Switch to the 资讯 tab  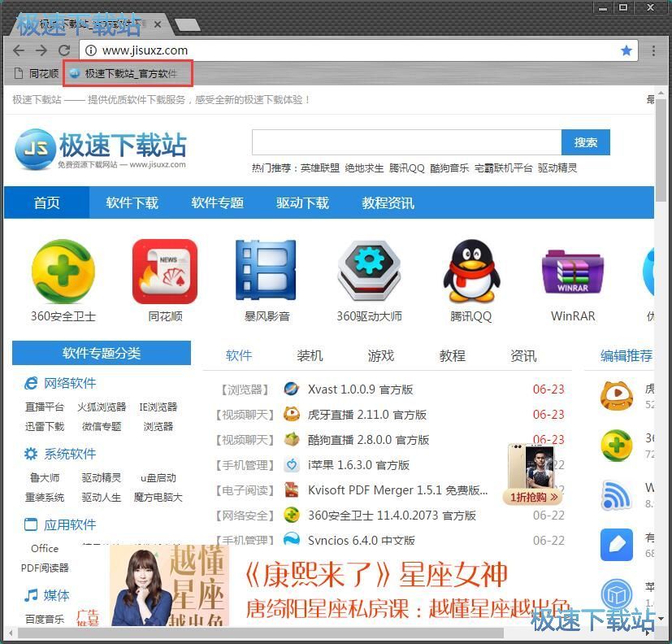(x=522, y=356)
